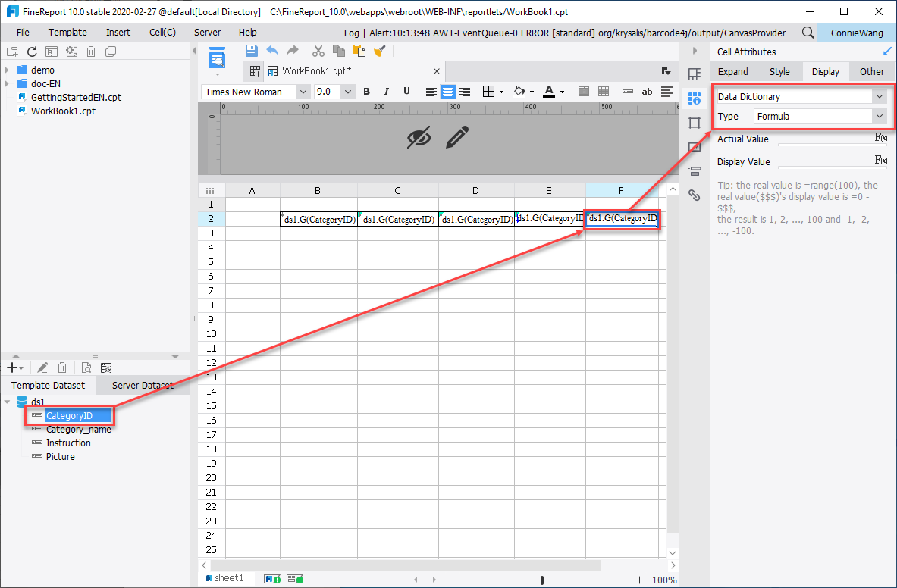Viewport: 897px width, 588px height.
Task: Click the Formula icon next to Actual Value
Action: pos(881,138)
